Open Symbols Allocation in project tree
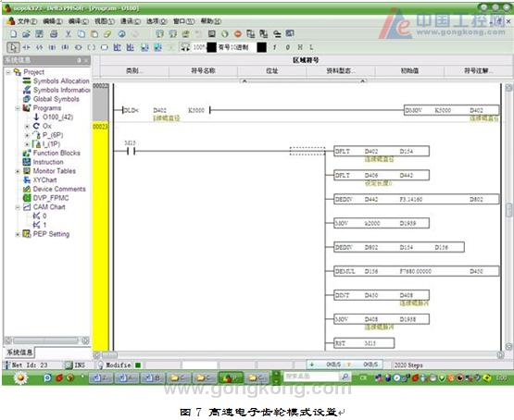The height and width of the screenshot is (420, 514). coord(61,80)
